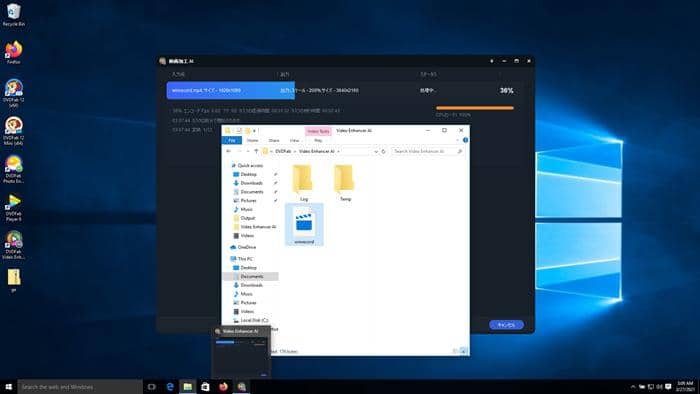Open Task View on the taskbar
The image size is (700, 394).
(151, 386)
